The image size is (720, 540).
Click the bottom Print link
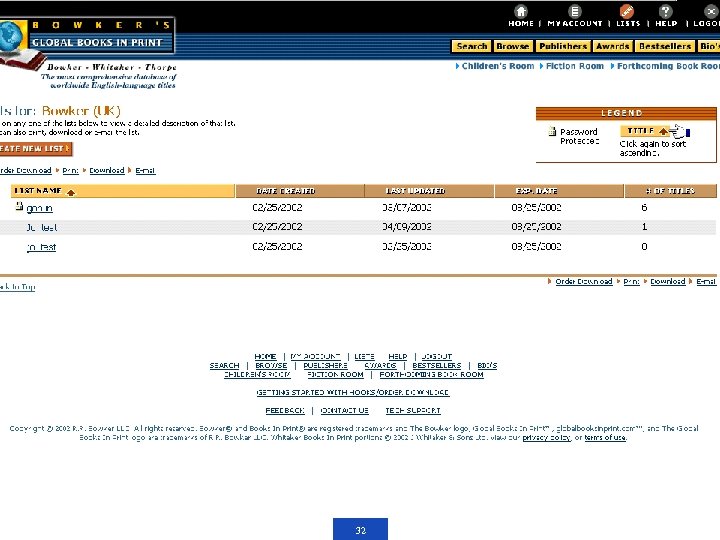631,281
